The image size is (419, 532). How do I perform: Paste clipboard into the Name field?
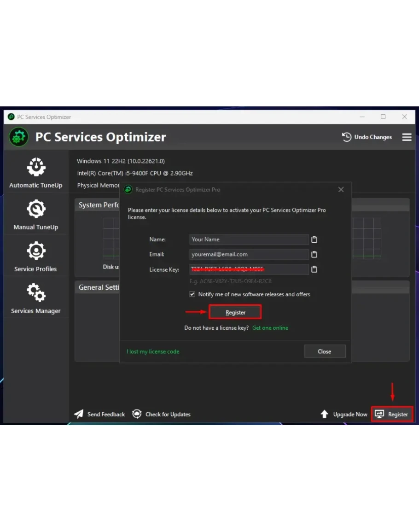tap(314, 240)
